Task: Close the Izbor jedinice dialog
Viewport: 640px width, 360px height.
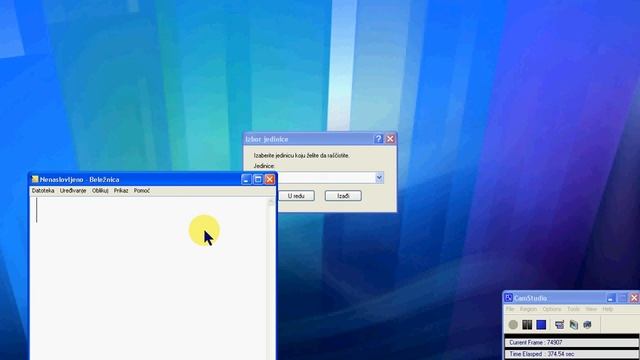Action: pos(390,139)
